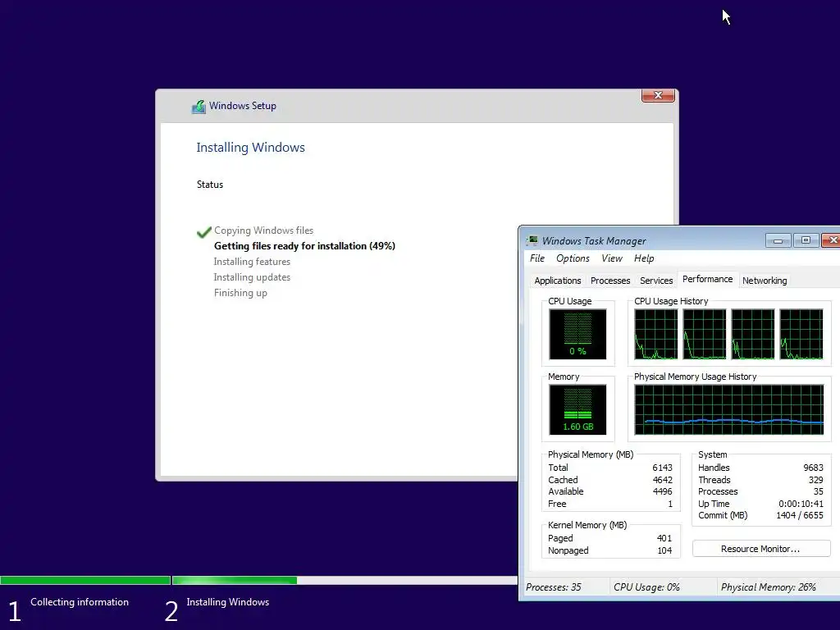
Task: Click the 'Installing updates' status line
Action: click(252, 277)
